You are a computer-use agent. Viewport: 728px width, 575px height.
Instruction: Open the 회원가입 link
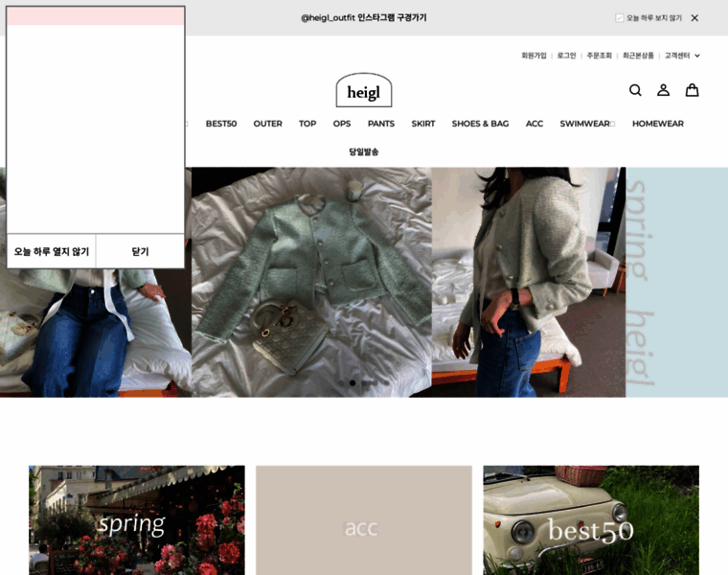[x=534, y=56]
